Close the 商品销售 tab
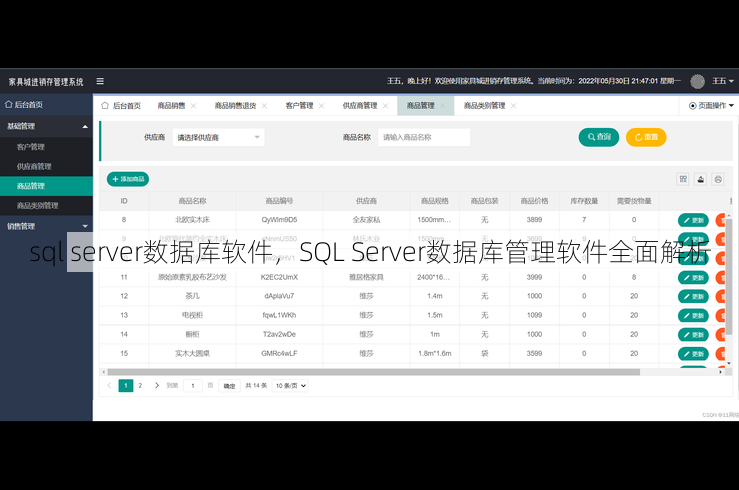This screenshot has height=490, width=739. tap(193, 106)
